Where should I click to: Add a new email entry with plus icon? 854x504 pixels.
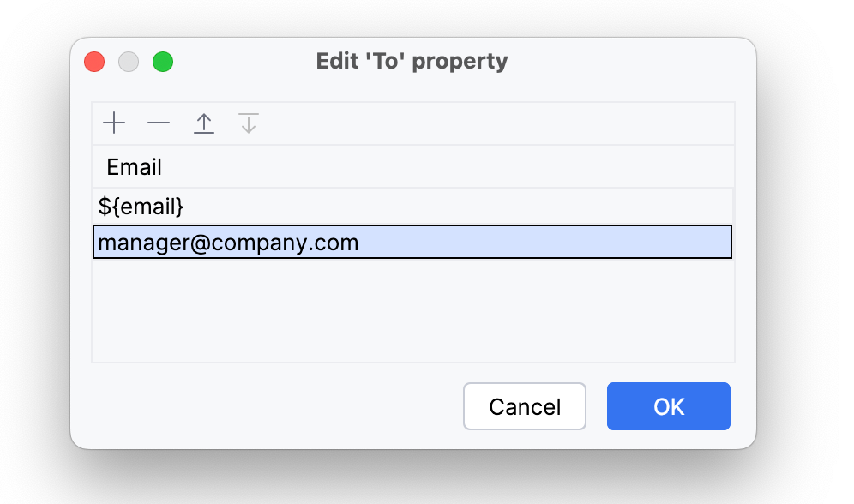(114, 123)
